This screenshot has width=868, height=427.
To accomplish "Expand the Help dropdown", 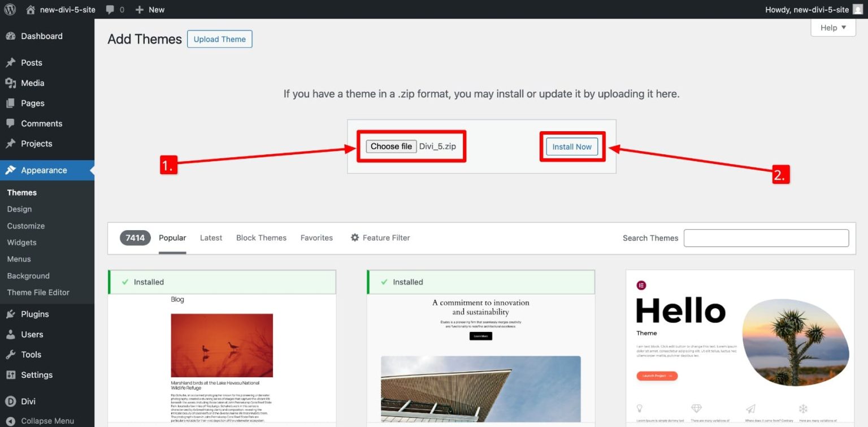I will [x=832, y=28].
